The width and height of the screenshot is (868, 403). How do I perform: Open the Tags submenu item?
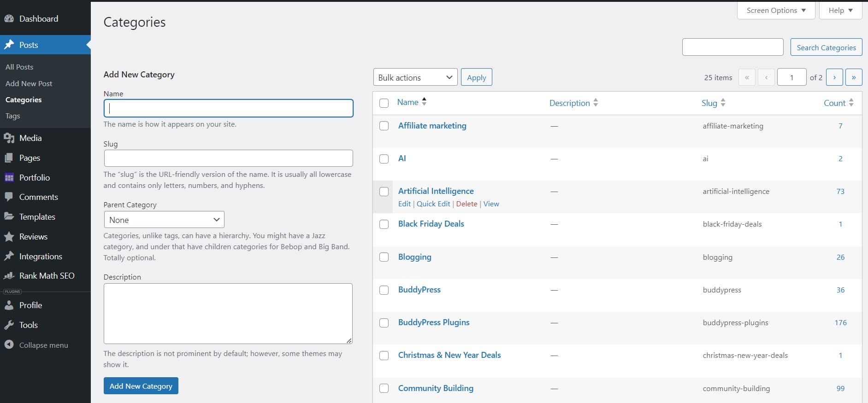click(13, 116)
